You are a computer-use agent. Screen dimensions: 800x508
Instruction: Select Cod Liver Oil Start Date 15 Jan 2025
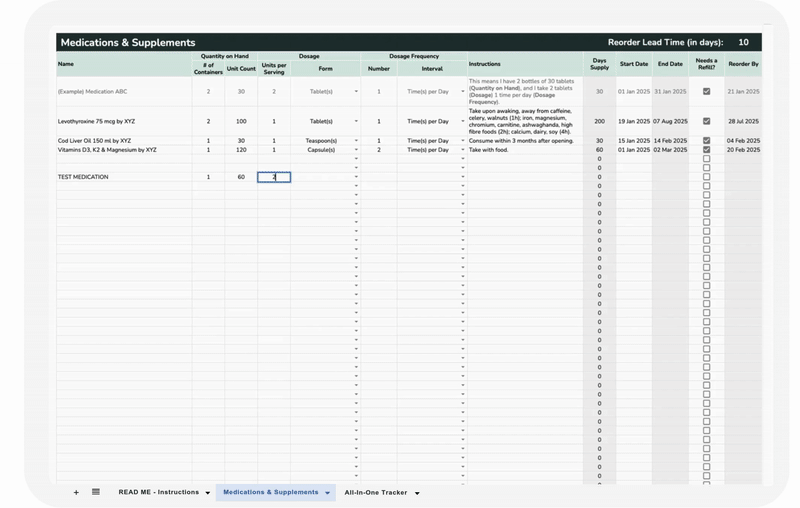click(634, 141)
